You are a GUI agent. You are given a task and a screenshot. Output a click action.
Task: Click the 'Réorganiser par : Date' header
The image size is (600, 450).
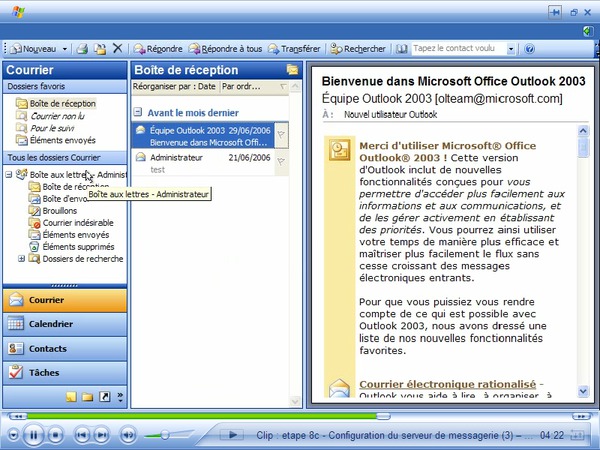(x=174, y=87)
